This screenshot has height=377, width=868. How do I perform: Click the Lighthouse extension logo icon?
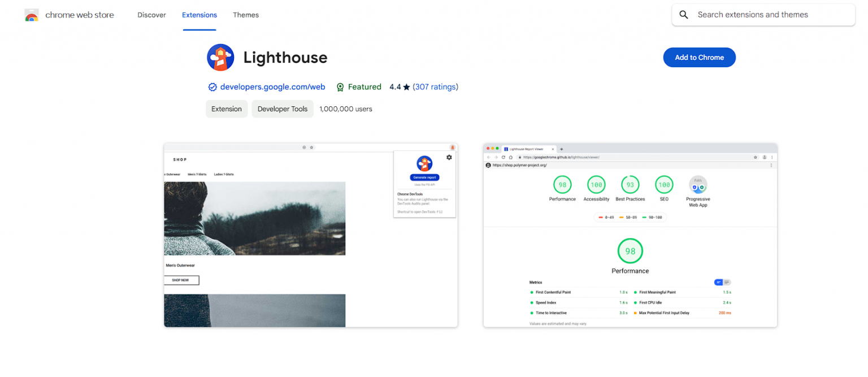[220, 57]
